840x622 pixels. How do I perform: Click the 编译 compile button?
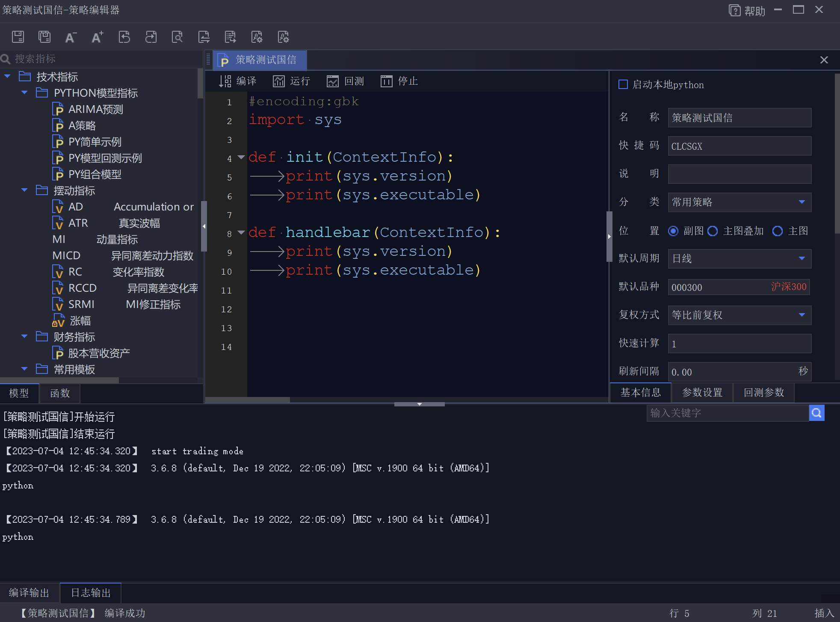point(238,81)
